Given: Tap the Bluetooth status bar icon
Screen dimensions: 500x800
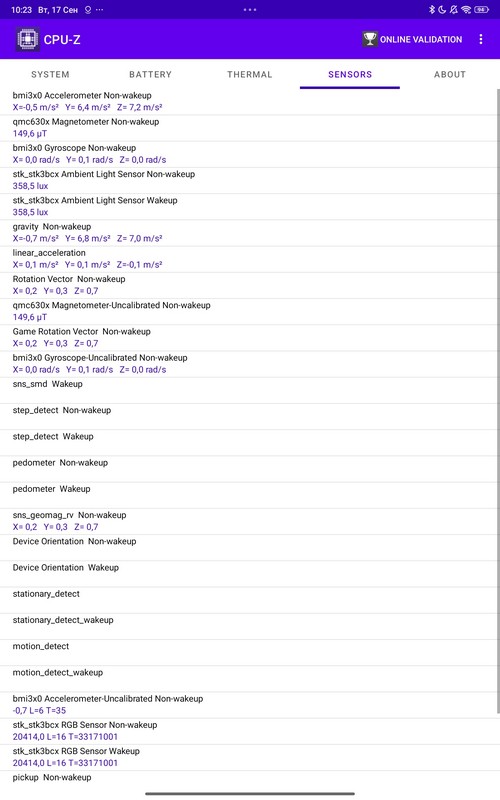Looking at the screenshot, I should (x=432, y=10).
